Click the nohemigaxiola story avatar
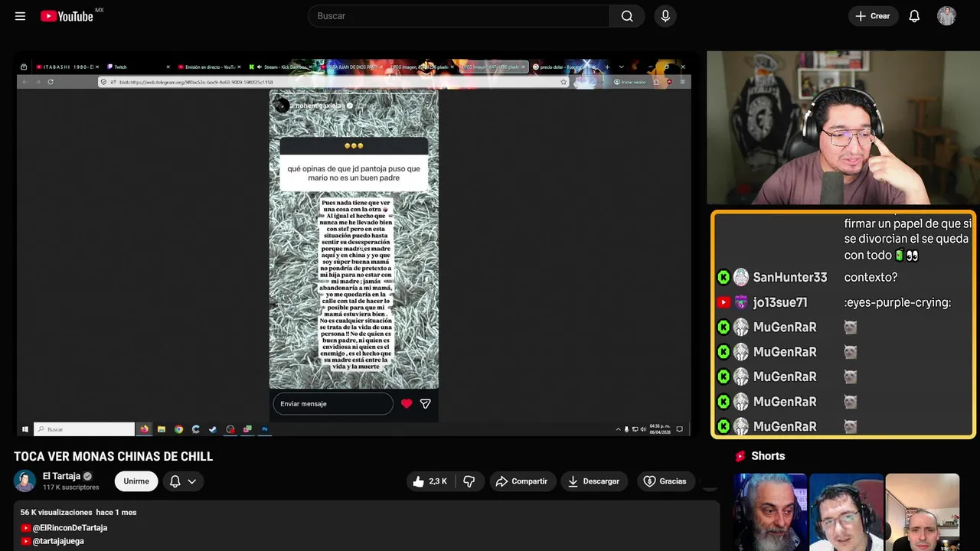 pos(282,106)
